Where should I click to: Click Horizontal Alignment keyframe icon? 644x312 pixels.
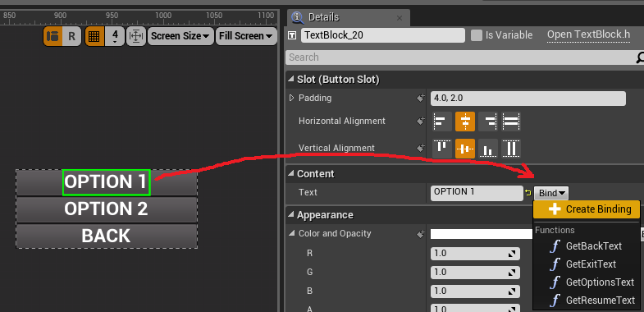(420, 122)
